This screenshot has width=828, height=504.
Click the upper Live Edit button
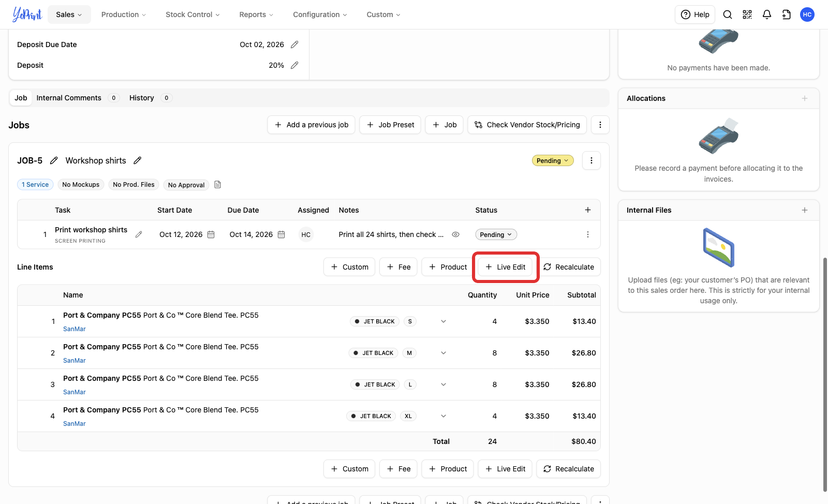[x=506, y=267]
